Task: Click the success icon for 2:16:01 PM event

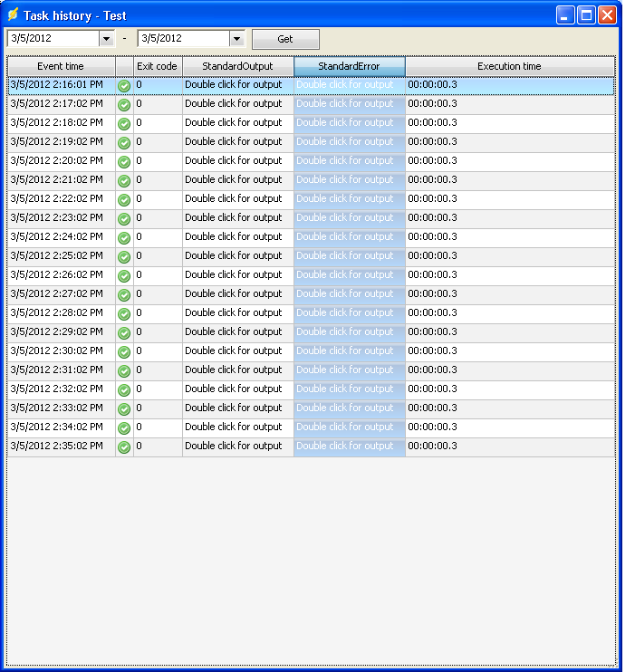Action: coord(124,85)
